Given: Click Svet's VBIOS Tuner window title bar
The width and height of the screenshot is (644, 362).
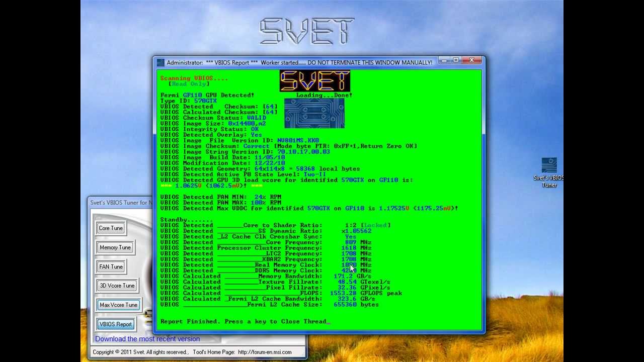Looking at the screenshot, I should point(120,203).
